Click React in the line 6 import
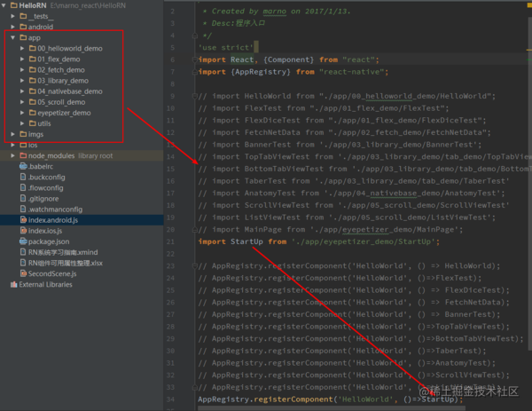Image resolution: width=532 pixels, height=411 pixels. tap(242, 59)
